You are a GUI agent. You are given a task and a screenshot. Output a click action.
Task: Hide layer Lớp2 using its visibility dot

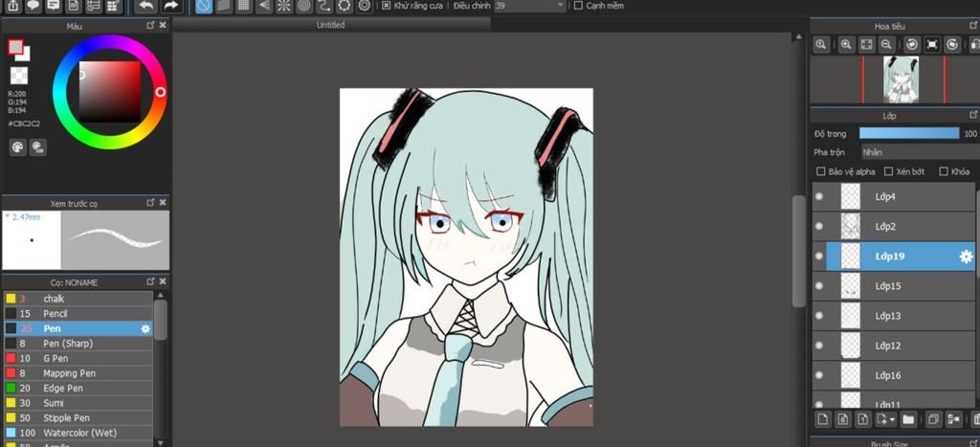(819, 226)
